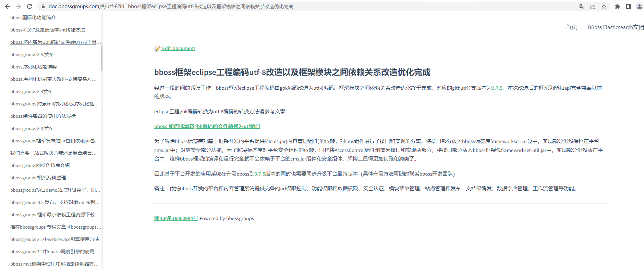This screenshot has width=644, height=269.
Task: Click the sidebar vertical scrollbar thumb
Action: click(x=101, y=58)
